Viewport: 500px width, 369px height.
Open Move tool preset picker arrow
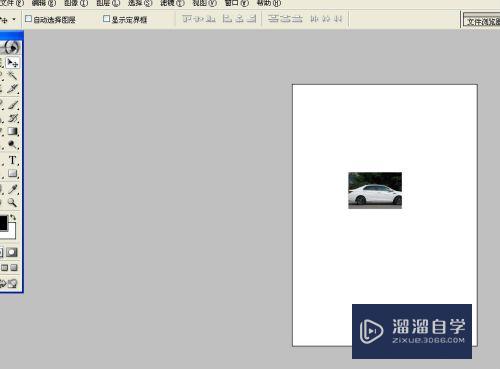[14, 19]
